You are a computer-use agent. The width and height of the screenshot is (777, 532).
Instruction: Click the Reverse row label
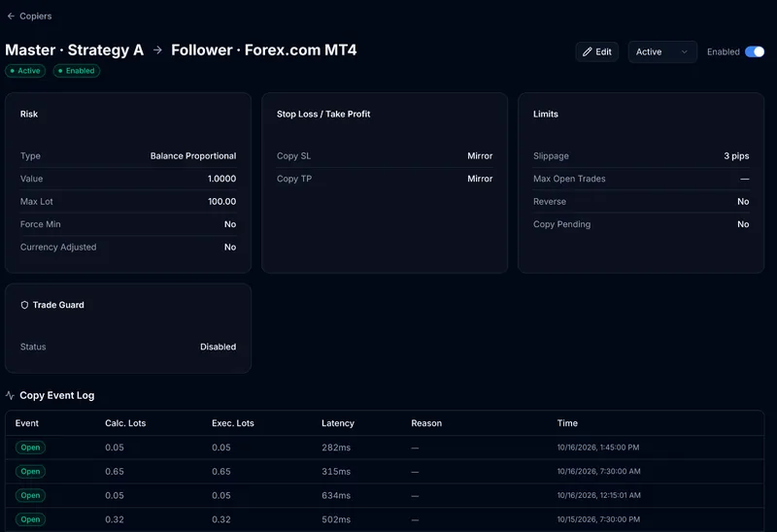550,201
